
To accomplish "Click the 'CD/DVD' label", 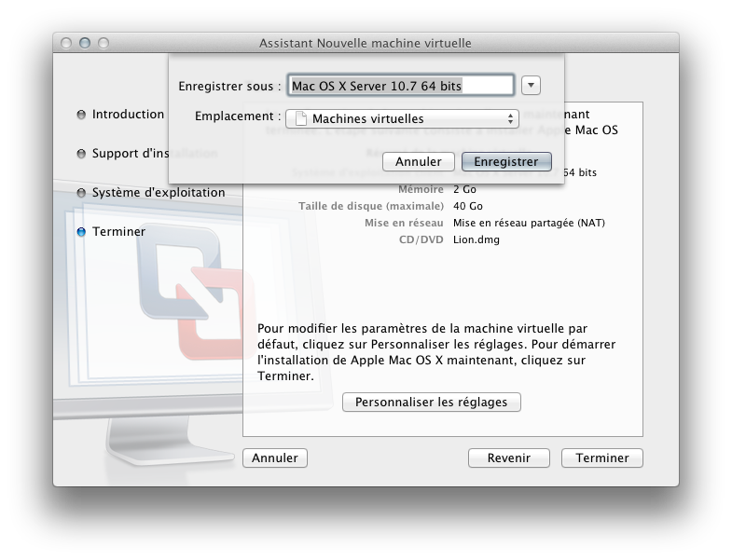I will tap(421, 239).
